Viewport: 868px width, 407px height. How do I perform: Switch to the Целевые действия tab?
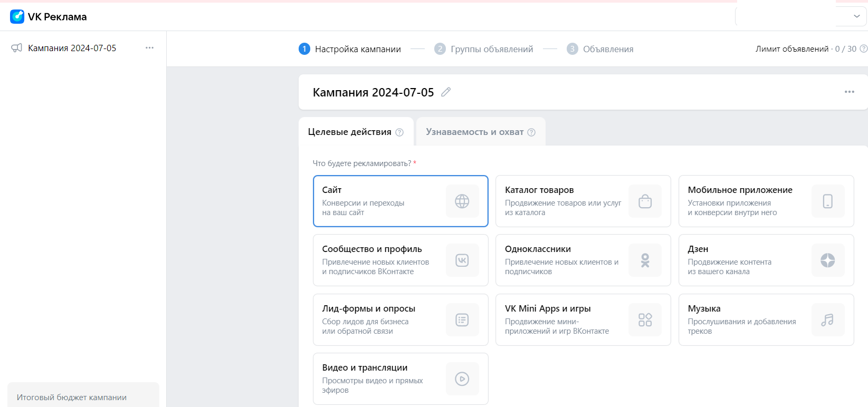point(356,132)
